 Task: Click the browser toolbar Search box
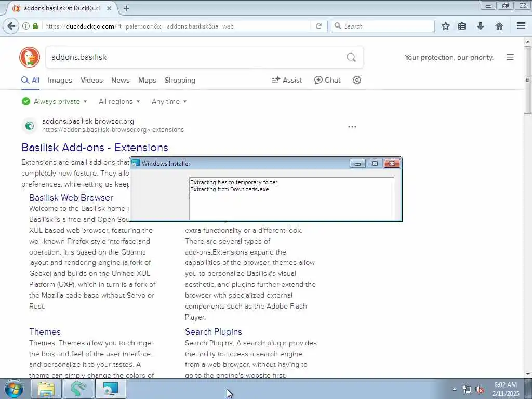point(383,26)
